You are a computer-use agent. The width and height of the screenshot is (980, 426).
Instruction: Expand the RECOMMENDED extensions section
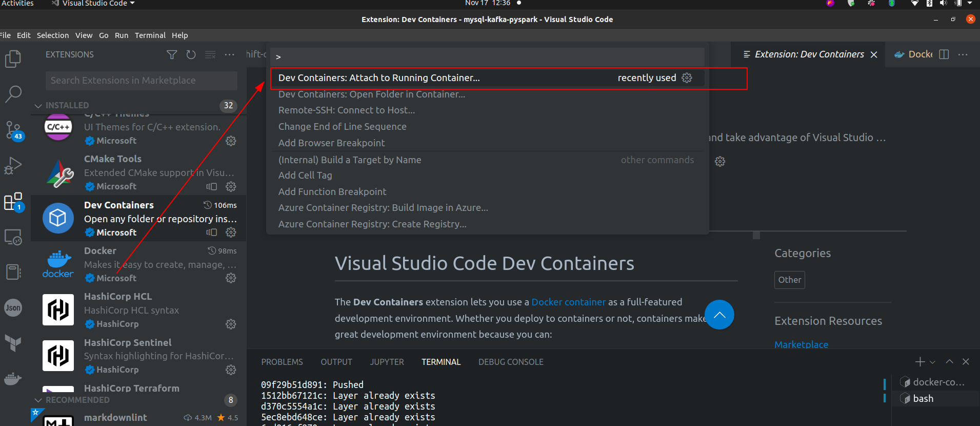pos(38,400)
